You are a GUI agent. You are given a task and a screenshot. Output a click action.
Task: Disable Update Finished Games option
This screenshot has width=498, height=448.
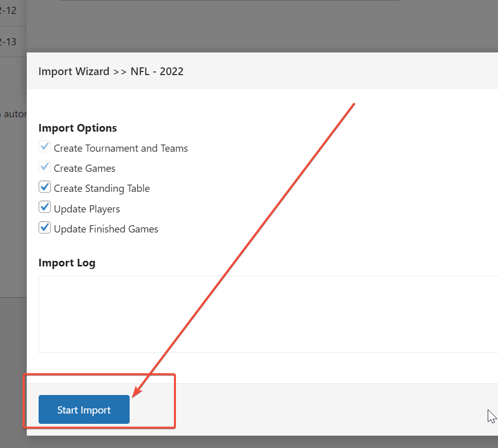pyautogui.click(x=45, y=228)
